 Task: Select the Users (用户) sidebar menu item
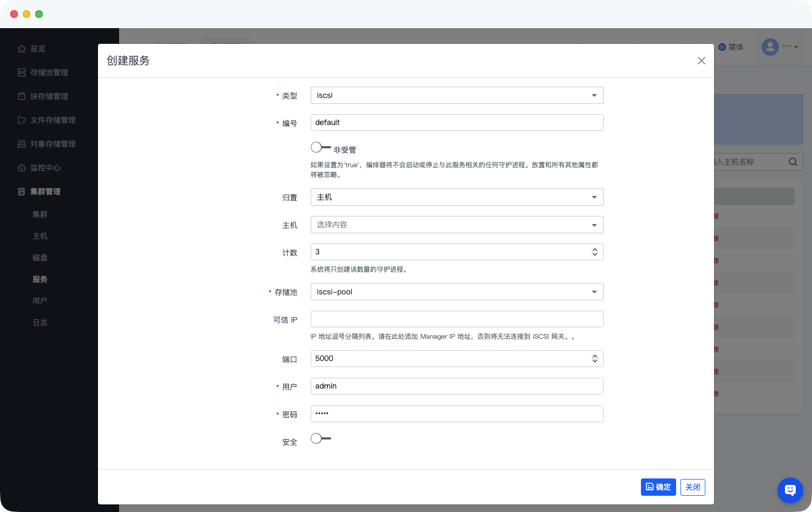(x=40, y=301)
